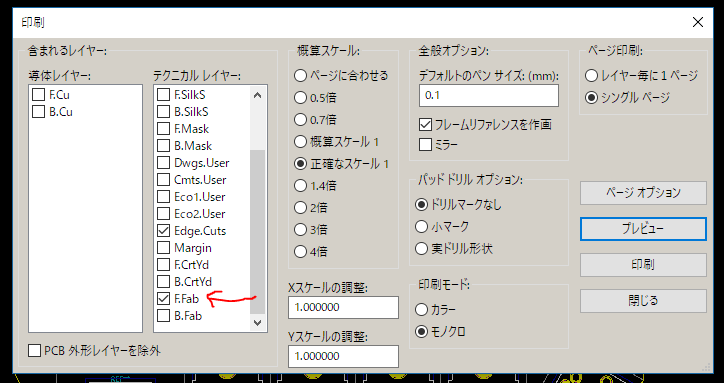Screen dimensions: 724x383
Task: Click technical layers list scroll down arrow
Action: click(258, 322)
